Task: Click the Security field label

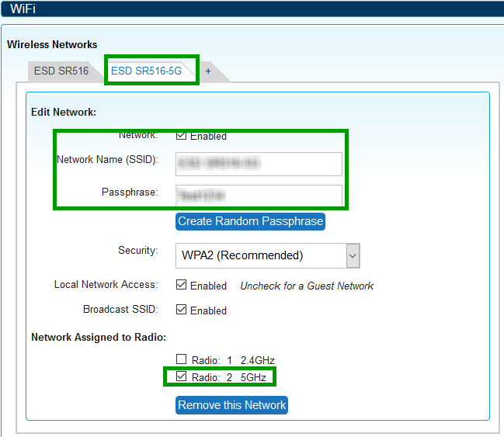Action: coord(137,251)
